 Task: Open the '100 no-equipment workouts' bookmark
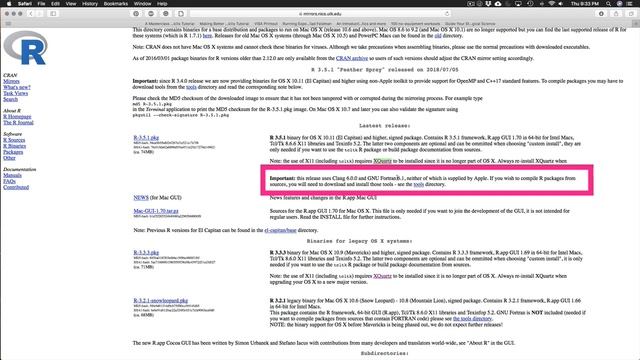(x=415, y=24)
